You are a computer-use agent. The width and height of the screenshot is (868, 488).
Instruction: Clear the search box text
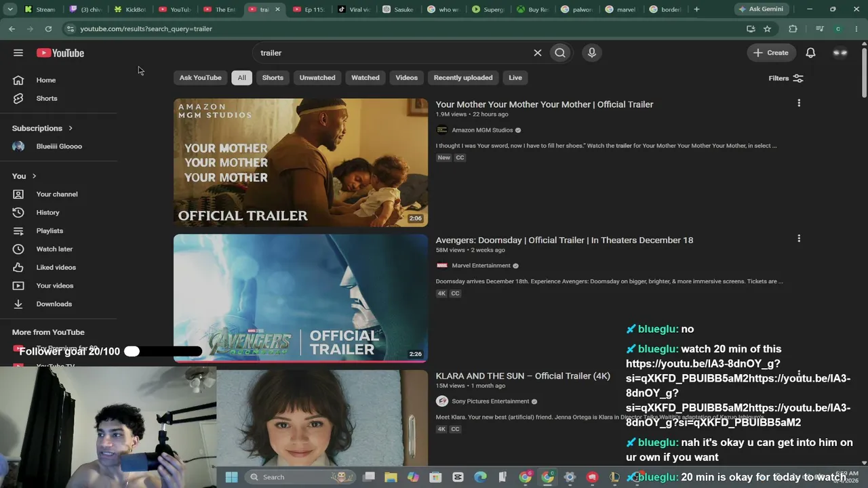pyautogui.click(x=538, y=53)
